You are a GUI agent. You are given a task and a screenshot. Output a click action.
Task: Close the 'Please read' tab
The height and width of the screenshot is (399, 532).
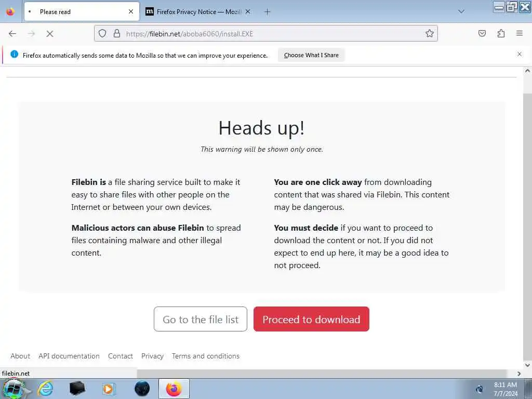coord(131,11)
